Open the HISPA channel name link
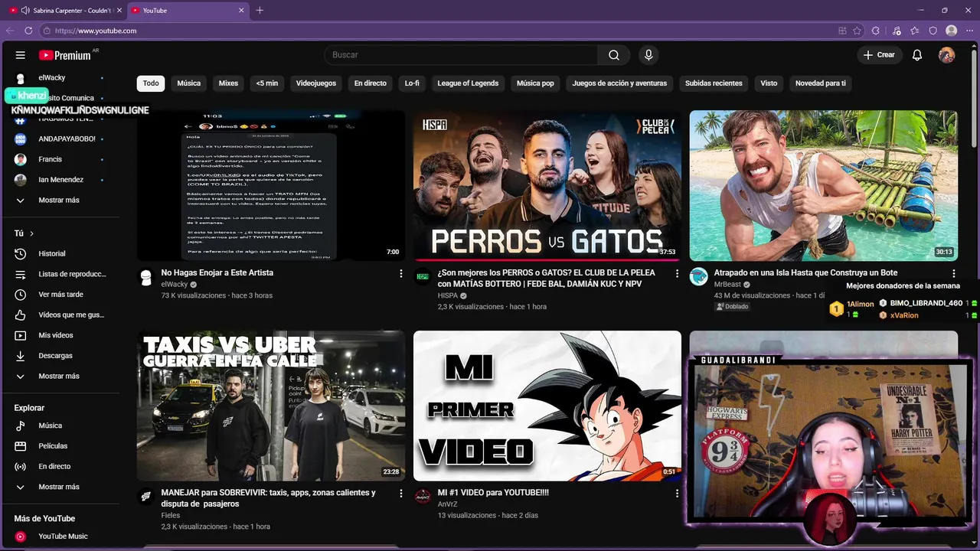 (x=448, y=295)
